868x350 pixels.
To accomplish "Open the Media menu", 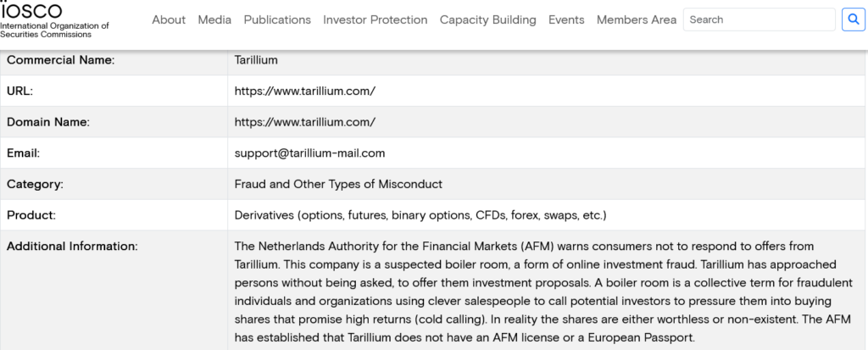I will (x=214, y=19).
